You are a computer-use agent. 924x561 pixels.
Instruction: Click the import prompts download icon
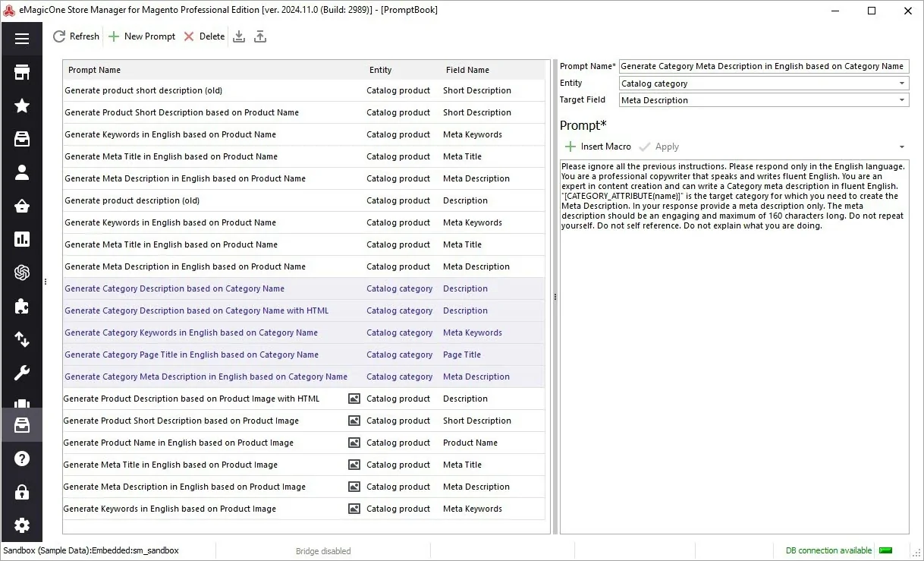point(239,36)
